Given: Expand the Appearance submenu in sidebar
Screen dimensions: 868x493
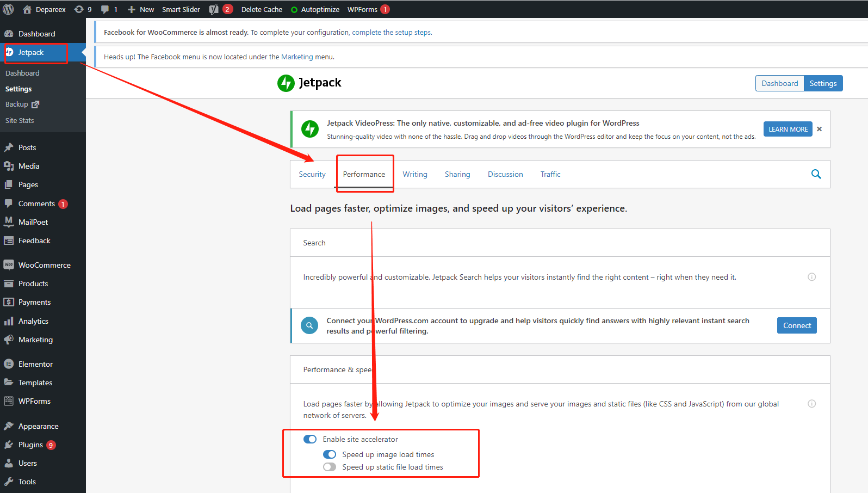Looking at the screenshot, I should click(x=38, y=426).
